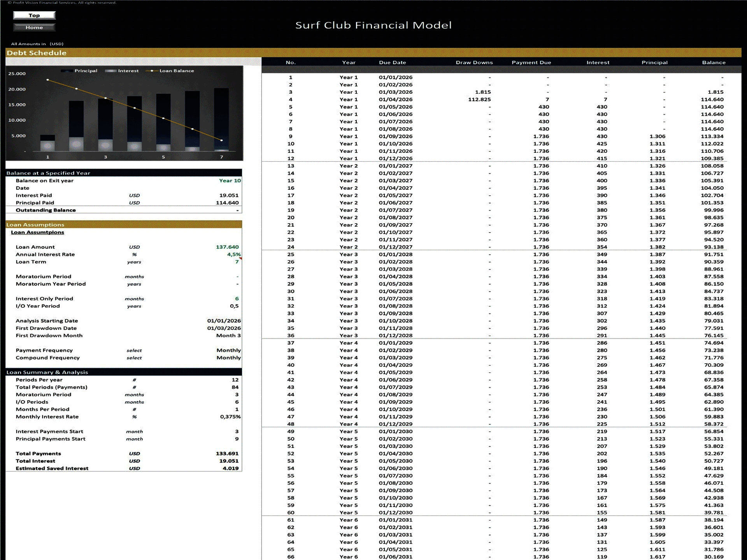
Task: Select the balance 108.058 in row 13
Action: pos(712,166)
